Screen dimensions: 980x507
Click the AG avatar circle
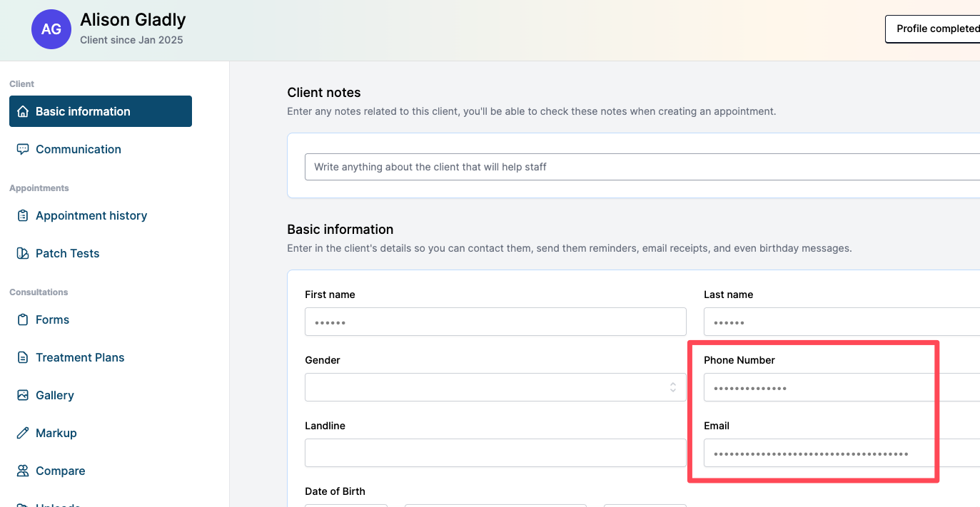[x=51, y=29]
